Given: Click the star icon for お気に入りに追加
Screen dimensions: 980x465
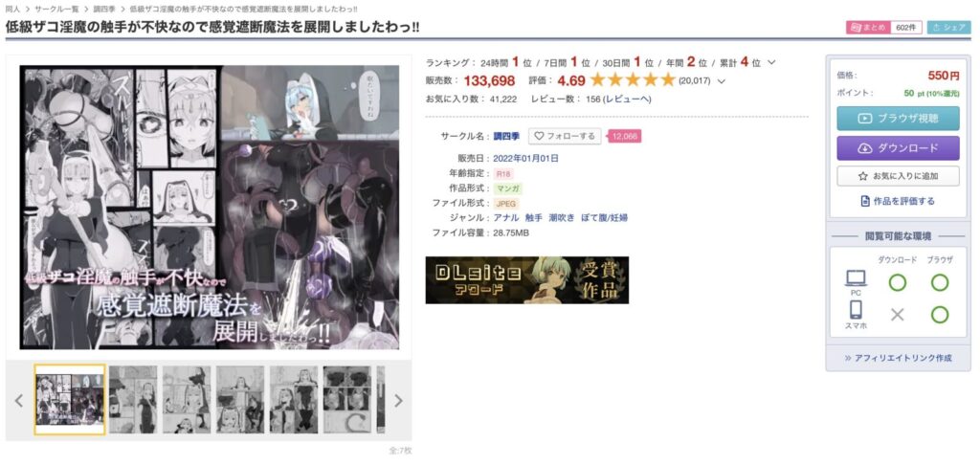Looking at the screenshot, I should pyautogui.click(x=862, y=176).
